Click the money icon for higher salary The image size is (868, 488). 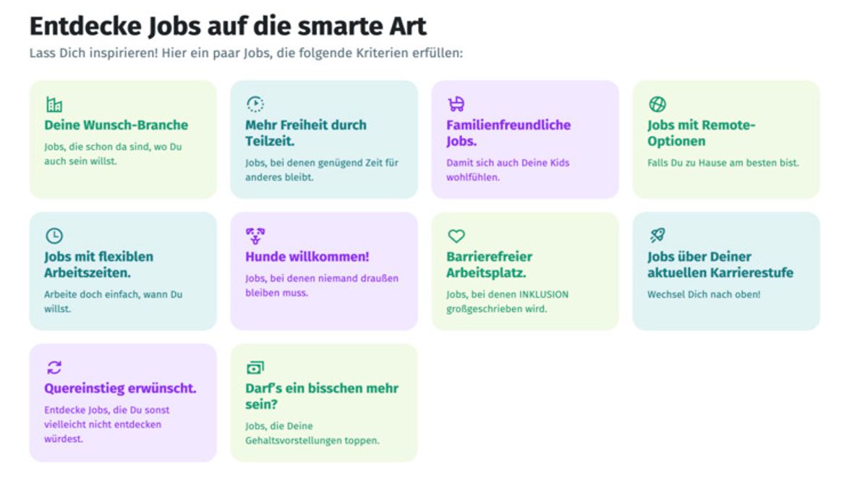tap(255, 367)
